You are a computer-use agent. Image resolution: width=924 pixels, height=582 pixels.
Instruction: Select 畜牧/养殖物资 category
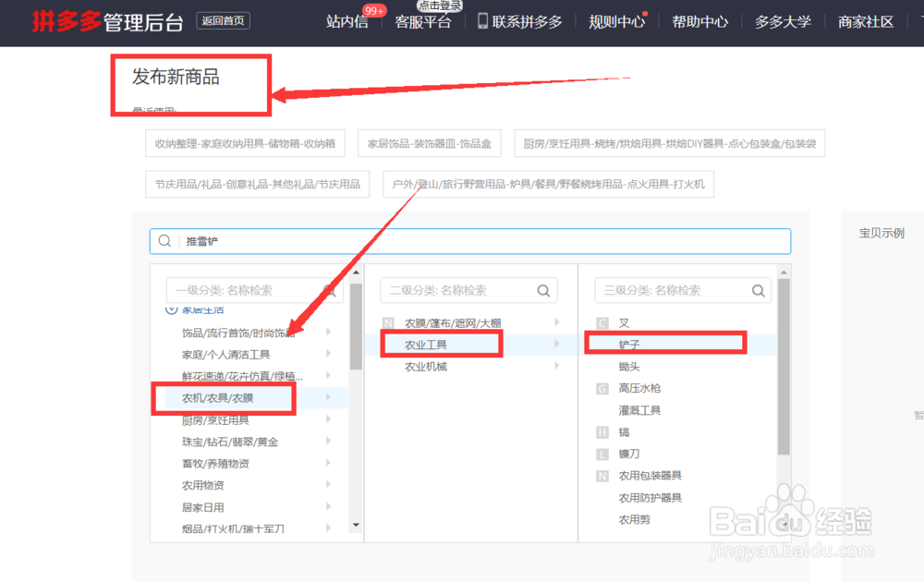(215, 464)
